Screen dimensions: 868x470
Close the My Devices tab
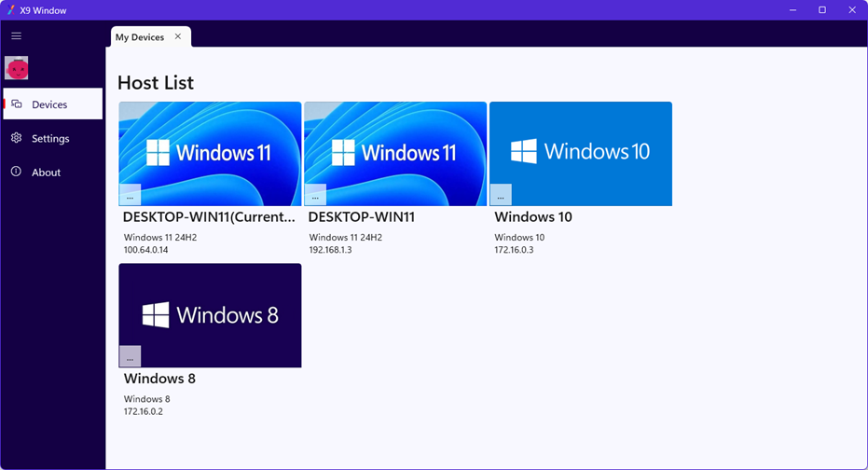178,37
